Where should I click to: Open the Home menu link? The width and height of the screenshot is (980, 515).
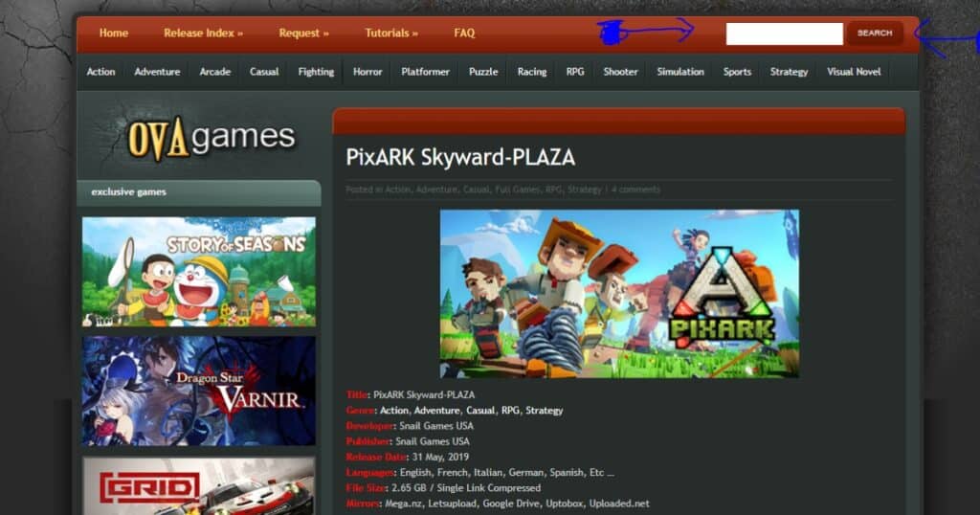pos(113,34)
